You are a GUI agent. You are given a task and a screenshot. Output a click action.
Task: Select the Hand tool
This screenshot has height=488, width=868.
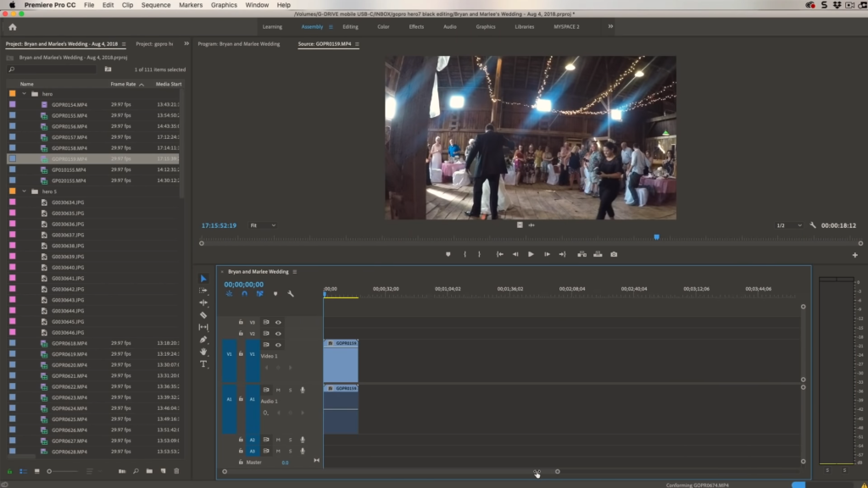[x=203, y=352]
